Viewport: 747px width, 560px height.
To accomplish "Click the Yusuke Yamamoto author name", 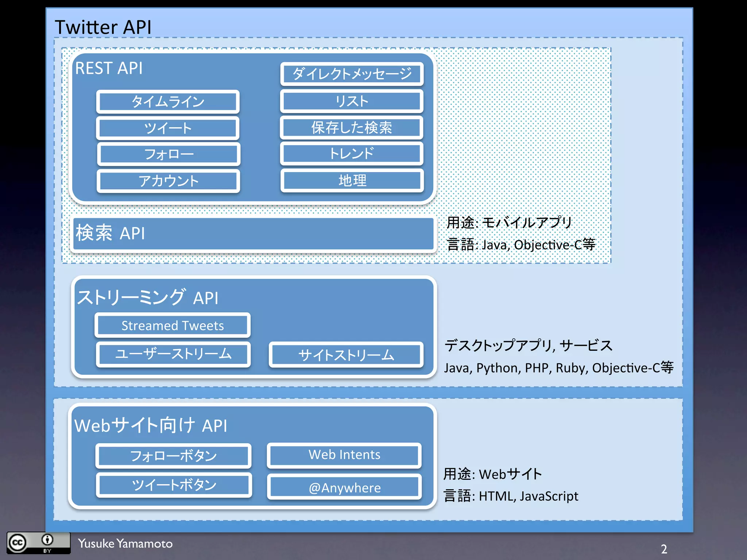I will [x=125, y=544].
